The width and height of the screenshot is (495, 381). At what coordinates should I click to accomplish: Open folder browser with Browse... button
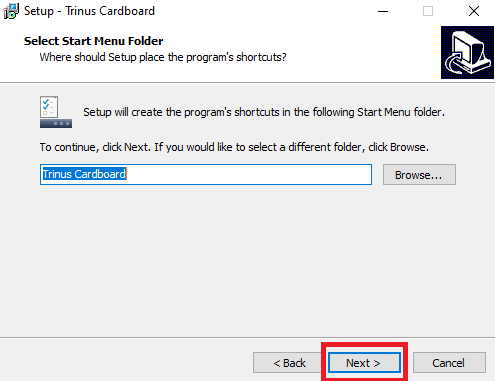tap(419, 174)
